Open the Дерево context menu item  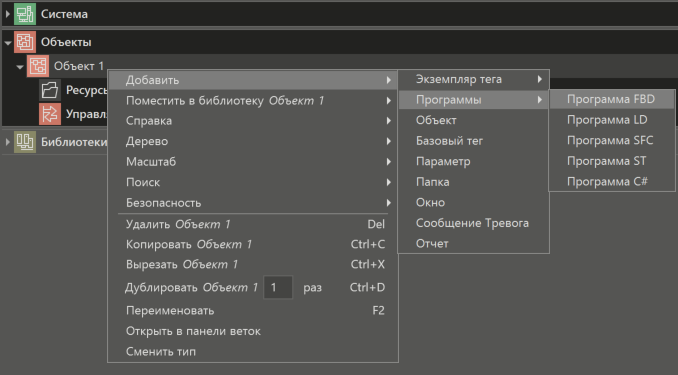[x=253, y=141]
